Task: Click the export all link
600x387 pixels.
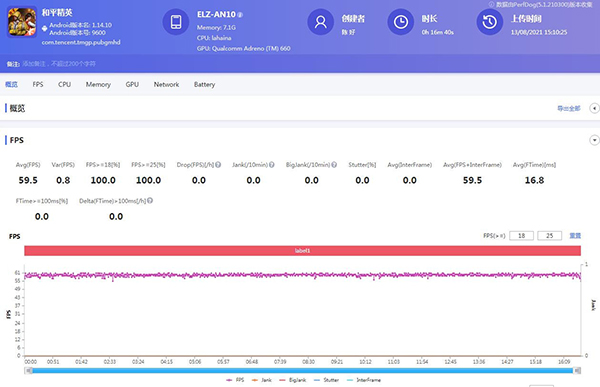Action: (x=569, y=108)
